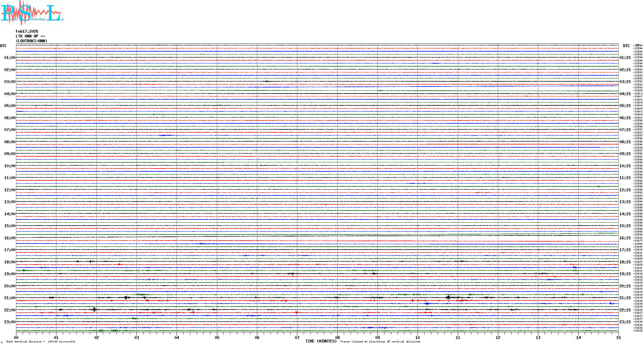Select the 21:15 label on right side
Screen dimensions: 644x346
[625, 298]
